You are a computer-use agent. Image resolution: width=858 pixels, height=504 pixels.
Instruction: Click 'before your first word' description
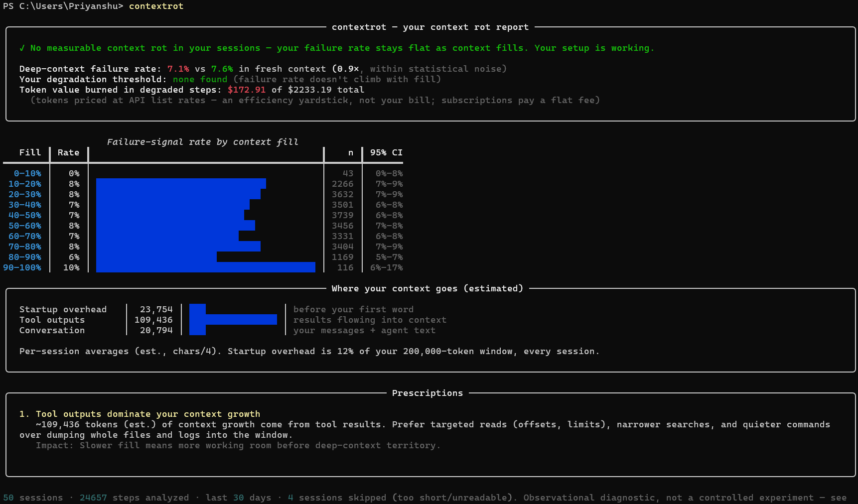pyautogui.click(x=354, y=309)
